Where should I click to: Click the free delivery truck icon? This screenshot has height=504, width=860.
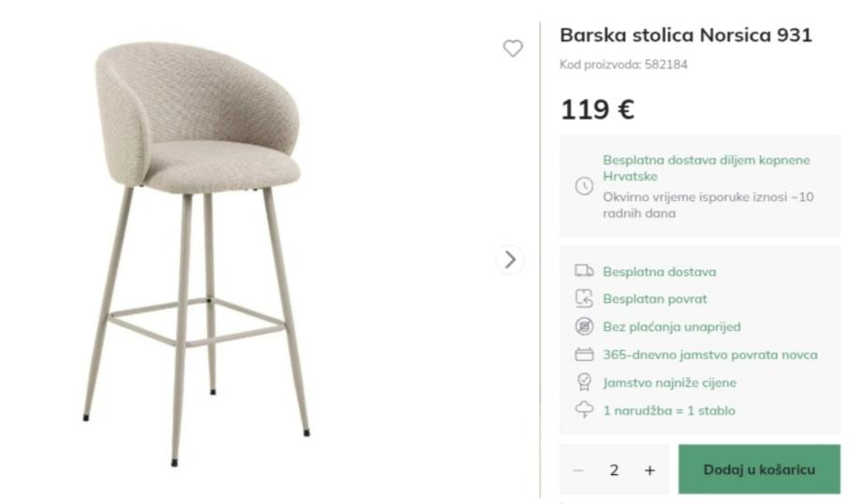tap(584, 271)
